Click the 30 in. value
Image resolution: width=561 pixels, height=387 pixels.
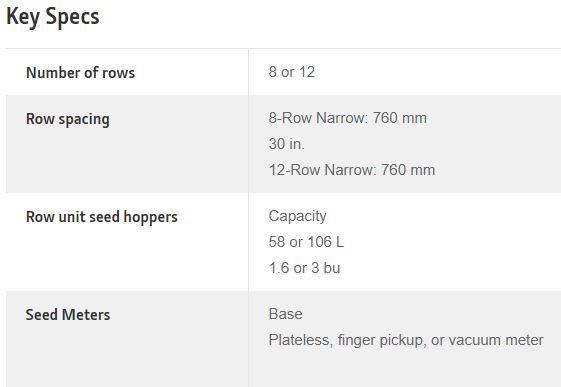287,144
